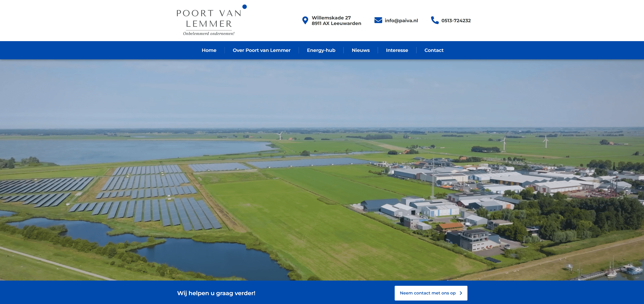Click the location pin icon
Image resolution: width=644 pixels, height=304 pixels.
coord(305,20)
